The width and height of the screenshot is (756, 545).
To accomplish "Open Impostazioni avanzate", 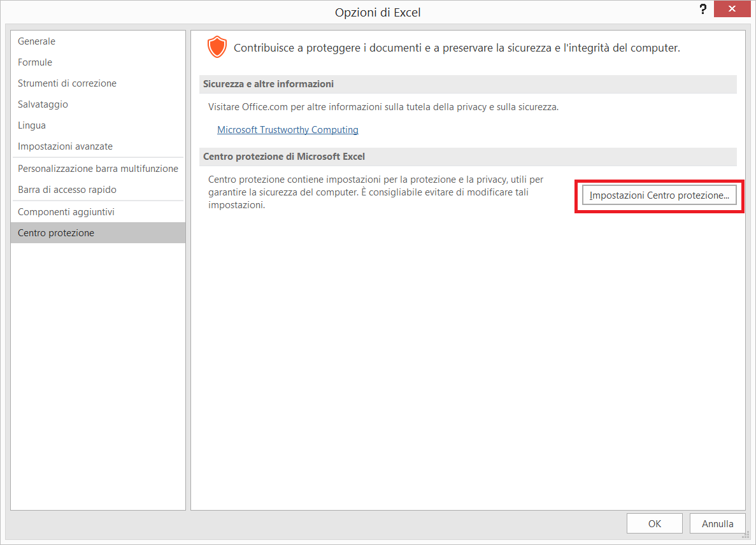I will (x=98, y=146).
